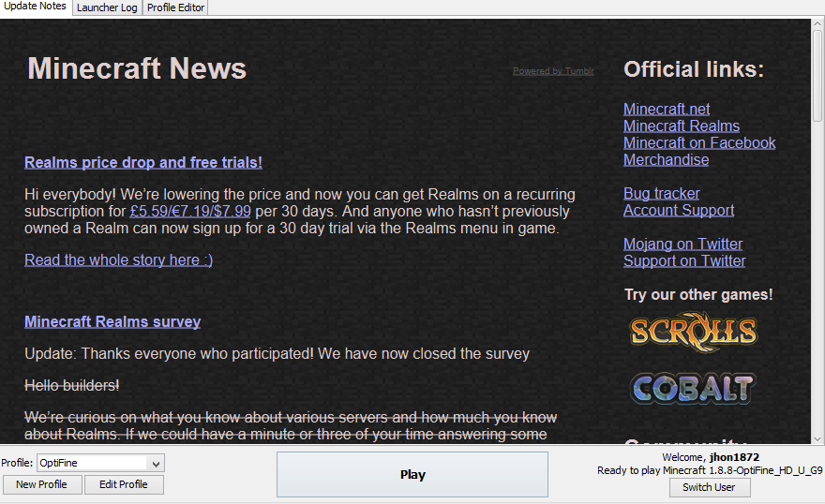Click the Ready to play Minecraft status text
This screenshot has width=825, height=504.
pyautogui.click(x=710, y=470)
